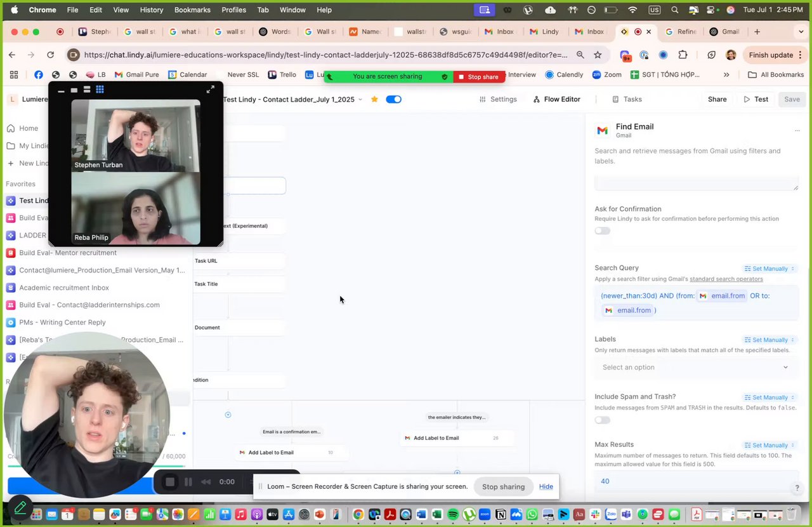Select the Task Title node in flow
Image resolution: width=812 pixels, height=527 pixels.
click(x=239, y=284)
